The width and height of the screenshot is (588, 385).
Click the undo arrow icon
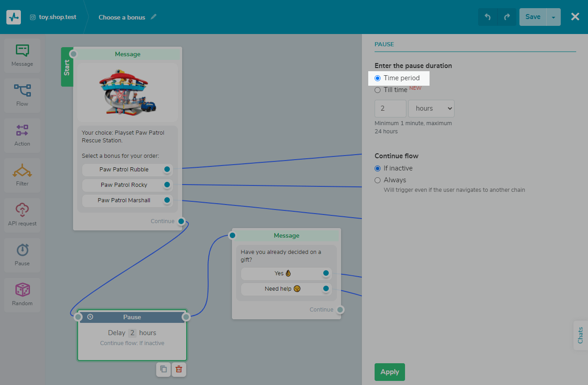pyautogui.click(x=488, y=17)
